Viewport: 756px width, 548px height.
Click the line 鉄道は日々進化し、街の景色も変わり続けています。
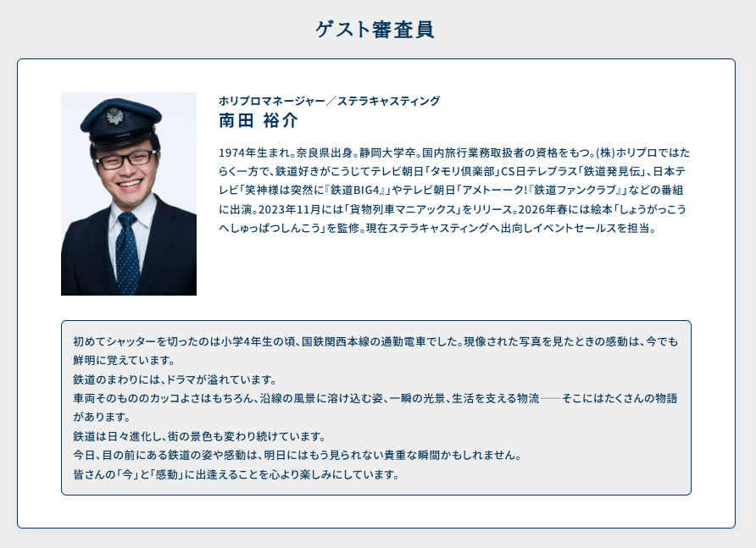point(200,437)
